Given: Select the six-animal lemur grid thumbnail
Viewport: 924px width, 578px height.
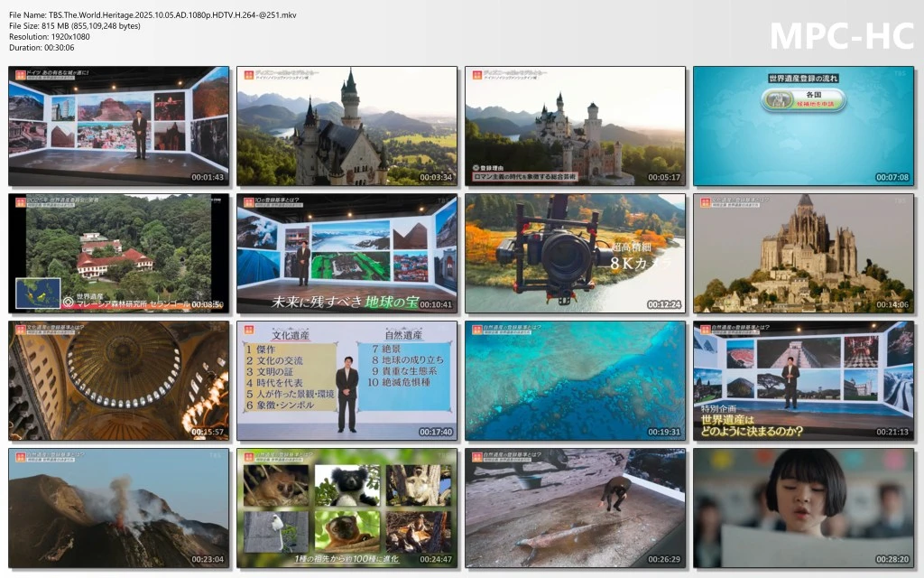Looking at the screenshot, I should tap(346, 508).
